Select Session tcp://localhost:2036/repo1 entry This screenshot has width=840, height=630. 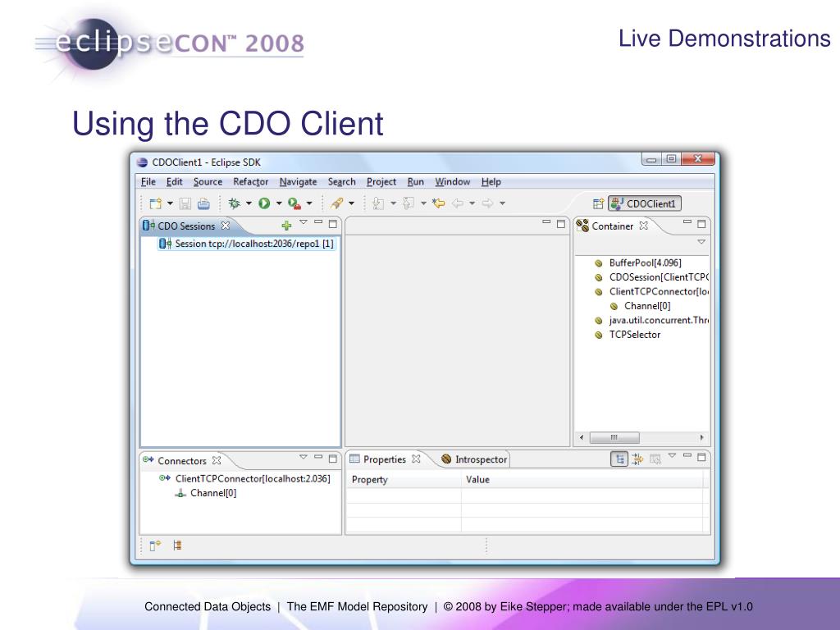point(246,244)
